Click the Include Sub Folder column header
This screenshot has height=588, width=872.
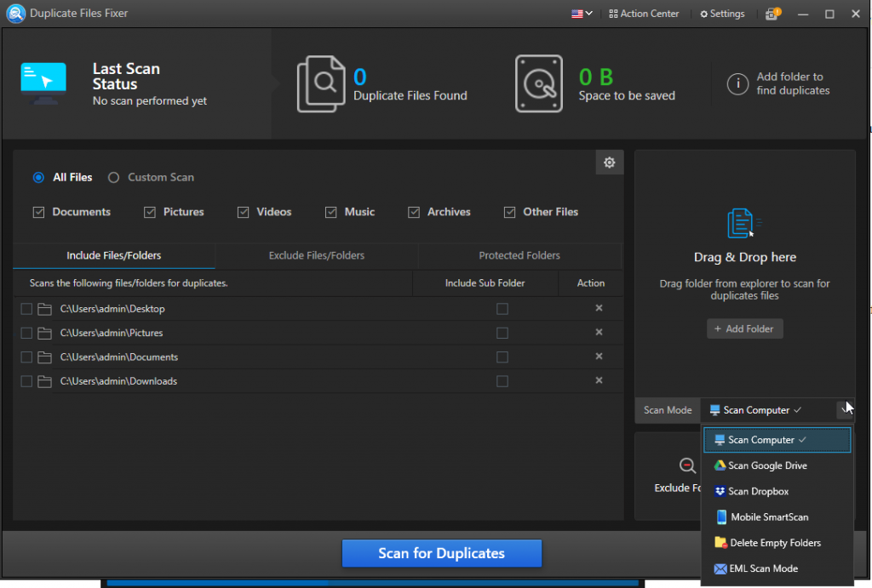tap(485, 283)
